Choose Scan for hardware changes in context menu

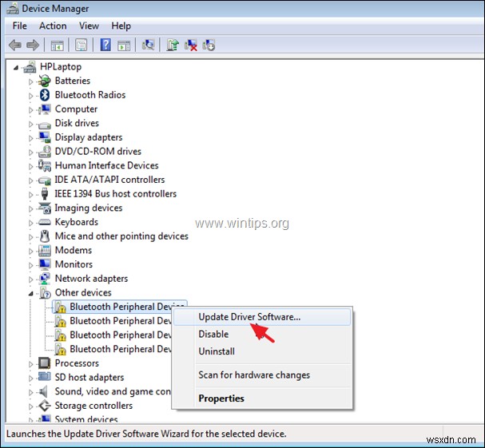(262, 375)
